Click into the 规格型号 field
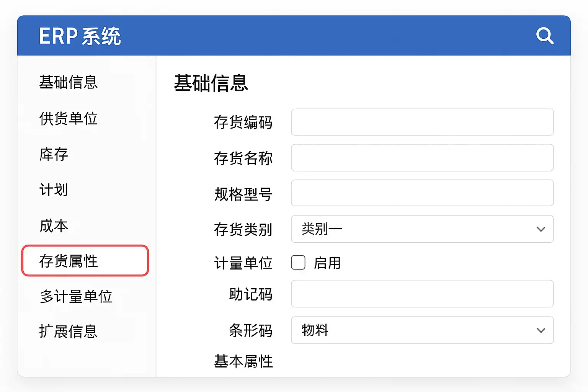 click(422, 193)
